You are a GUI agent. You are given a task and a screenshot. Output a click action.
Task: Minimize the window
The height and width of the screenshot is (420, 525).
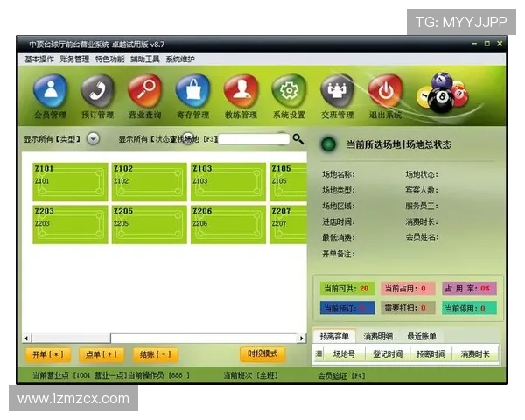(x=474, y=44)
